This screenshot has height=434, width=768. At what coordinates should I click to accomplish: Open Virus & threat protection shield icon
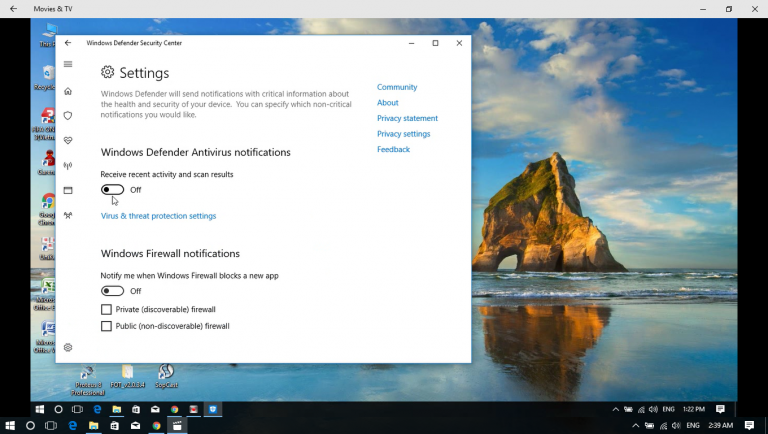click(x=68, y=116)
